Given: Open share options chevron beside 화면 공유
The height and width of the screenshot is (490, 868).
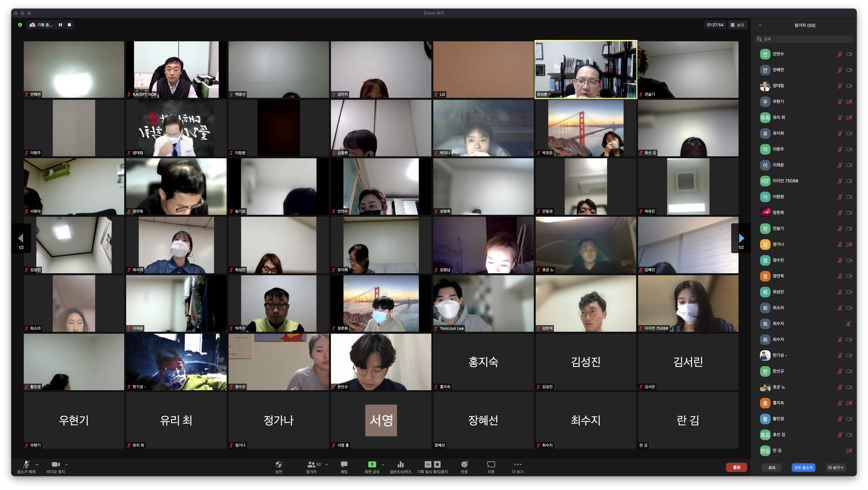Looking at the screenshot, I should (x=383, y=464).
